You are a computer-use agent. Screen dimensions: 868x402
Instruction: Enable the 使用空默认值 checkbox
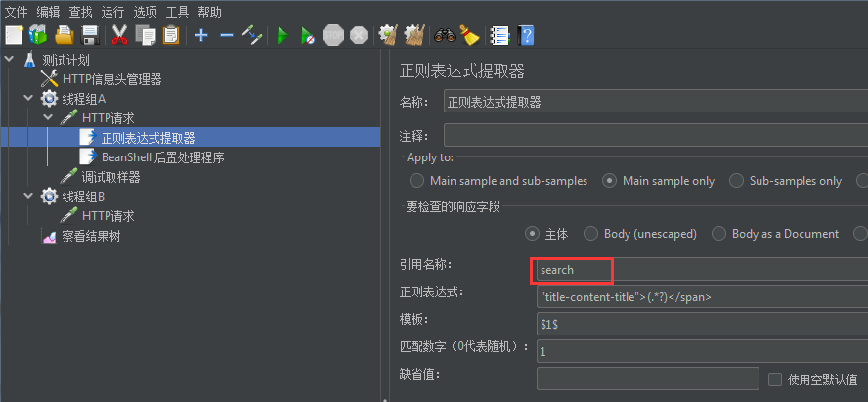pos(775,380)
